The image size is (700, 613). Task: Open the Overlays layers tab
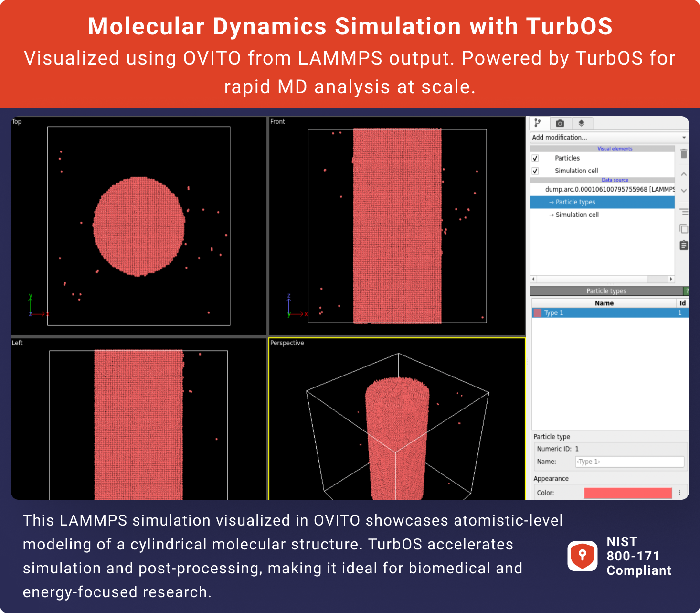[x=582, y=123]
